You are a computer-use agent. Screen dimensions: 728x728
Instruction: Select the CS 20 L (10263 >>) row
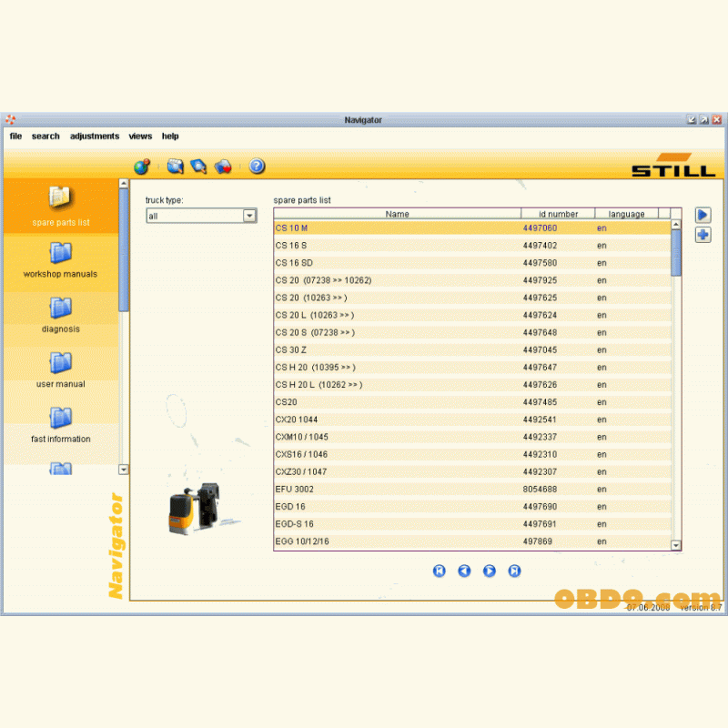point(472,315)
